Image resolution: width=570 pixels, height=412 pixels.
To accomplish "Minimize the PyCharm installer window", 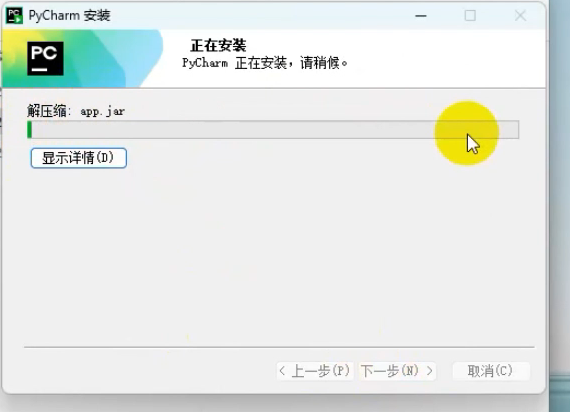I will [x=421, y=16].
